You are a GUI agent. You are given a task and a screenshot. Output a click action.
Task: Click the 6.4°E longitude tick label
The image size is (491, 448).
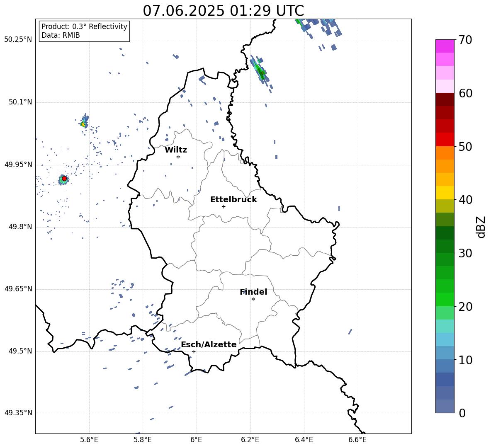pyautogui.click(x=304, y=440)
